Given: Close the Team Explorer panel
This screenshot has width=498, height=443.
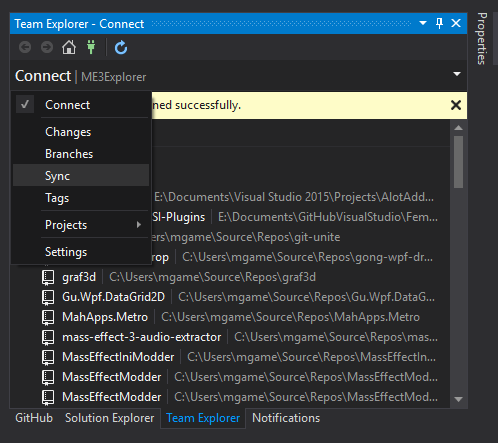Looking at the screenshot, I should tap(456, 23).
